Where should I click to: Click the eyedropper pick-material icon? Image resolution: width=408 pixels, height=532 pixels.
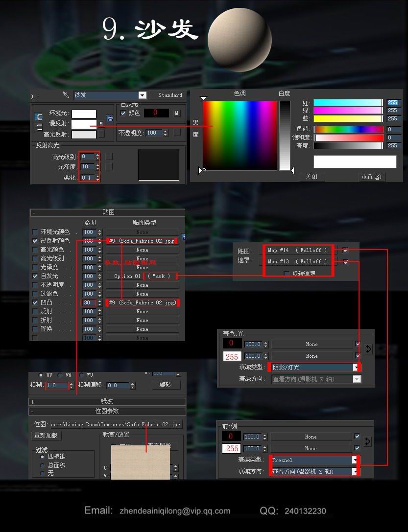[66, 94]
